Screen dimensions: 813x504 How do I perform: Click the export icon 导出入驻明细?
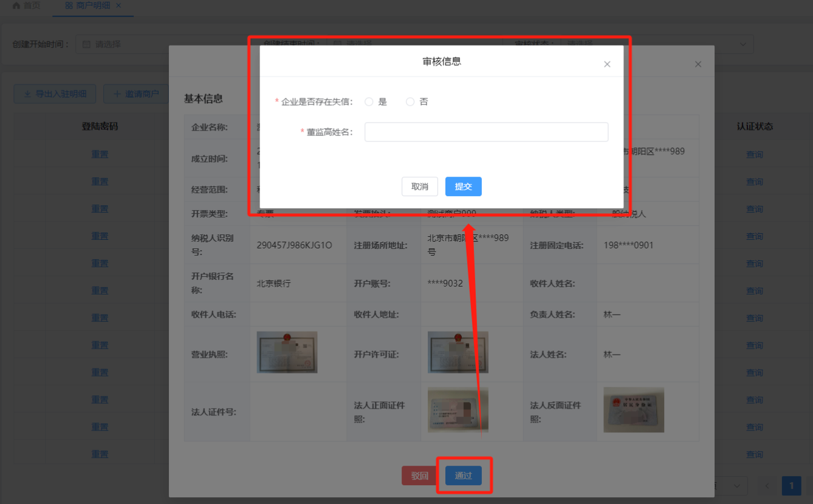point(27,94)
